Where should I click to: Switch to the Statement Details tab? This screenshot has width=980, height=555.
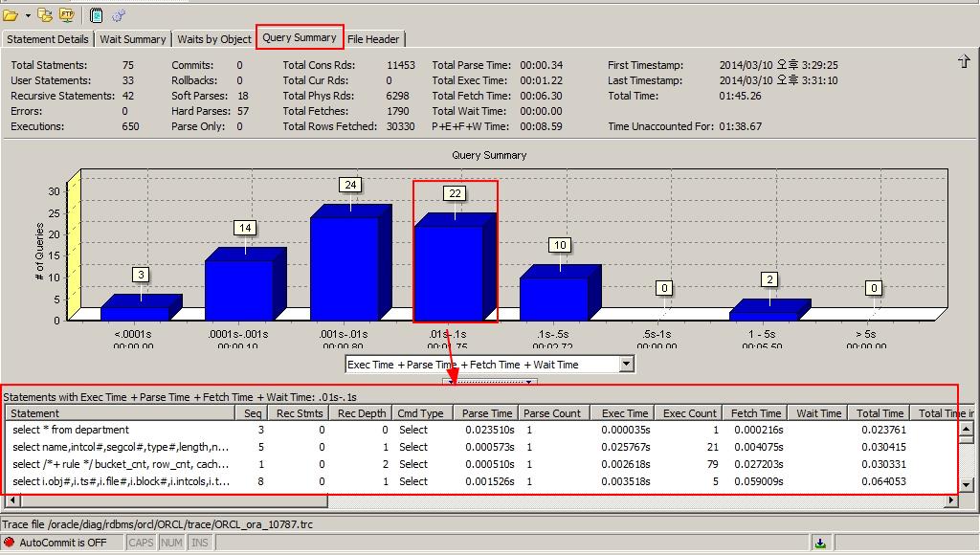click(x=48, y=39)
